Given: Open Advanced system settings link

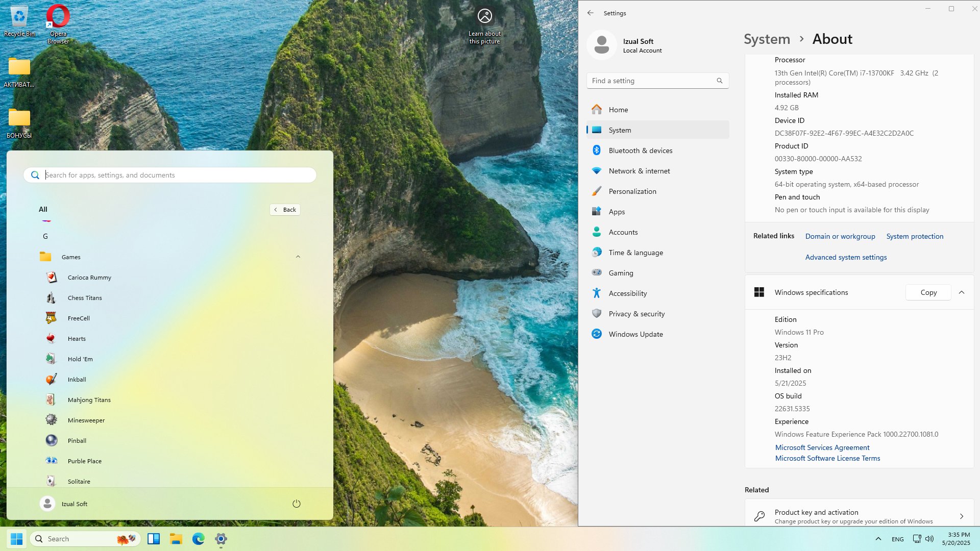Looking at the screenshot, I should point(846,257).
